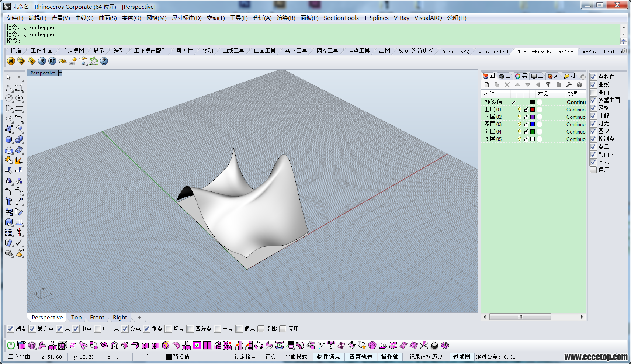This screenshot has width=631, height=364.
Task: Toggle 操作轴 gumball in status bar
Action: [x=390, y=357]
